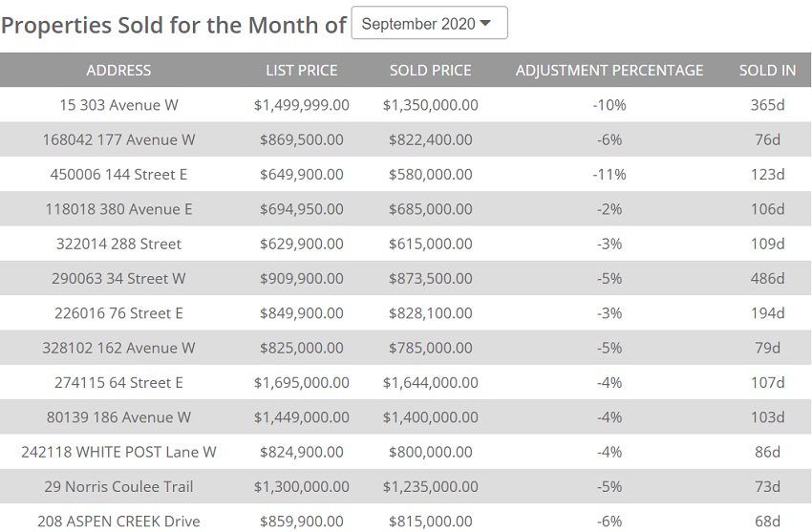Click the 80139 186 Avenue W address

tap(118, 417)
